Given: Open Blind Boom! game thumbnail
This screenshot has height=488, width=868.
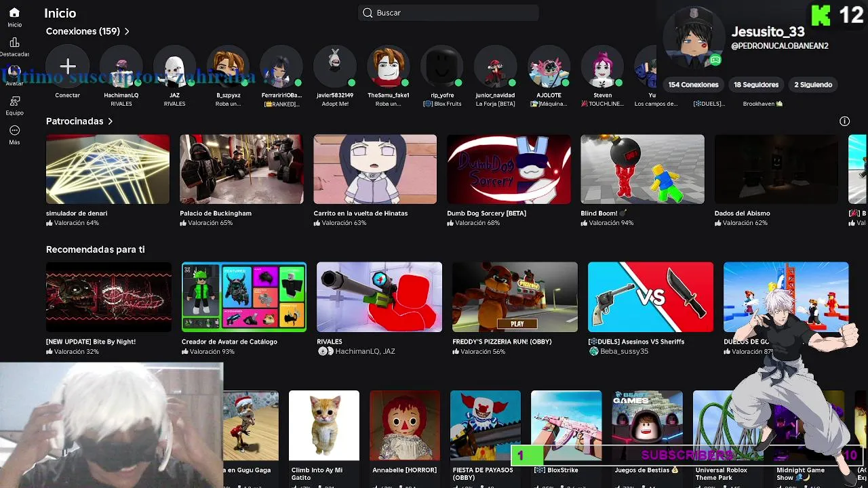Looking at the screenshot, I should click(642, 169).
